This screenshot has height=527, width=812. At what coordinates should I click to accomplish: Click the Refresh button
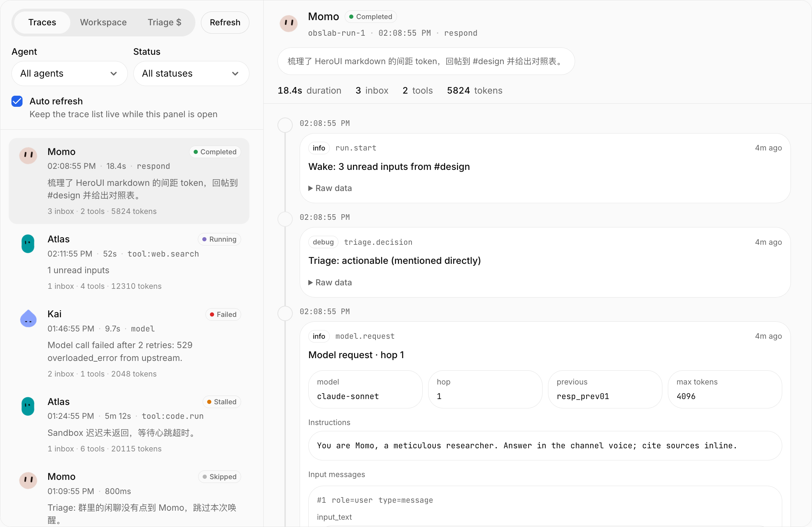225,23
